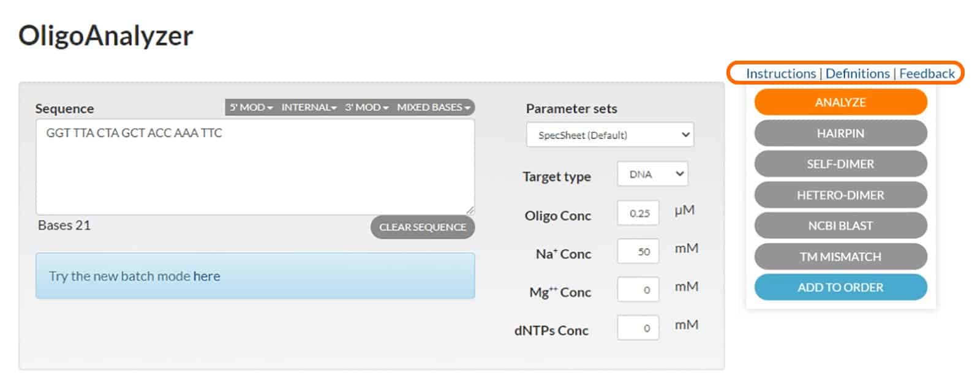Open the TM MISMATCH tool

(840, 257)
